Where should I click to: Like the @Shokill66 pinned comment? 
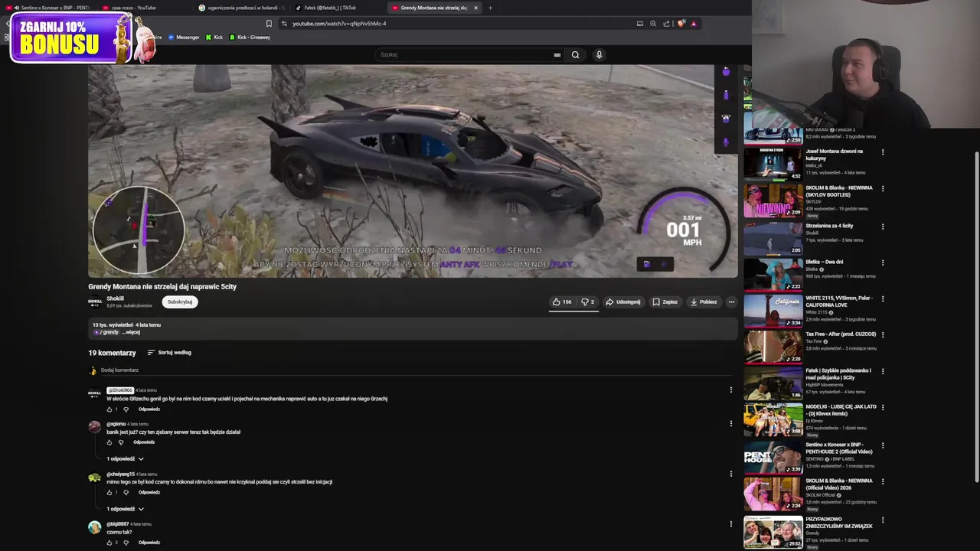pos(109,409)
